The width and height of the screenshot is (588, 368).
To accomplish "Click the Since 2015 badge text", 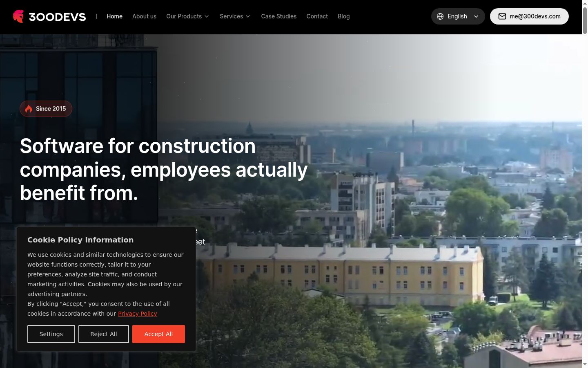I will point(51,109).
